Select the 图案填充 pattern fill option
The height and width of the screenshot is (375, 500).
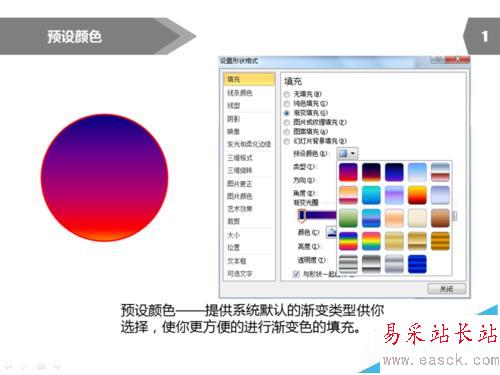[286, 132]
